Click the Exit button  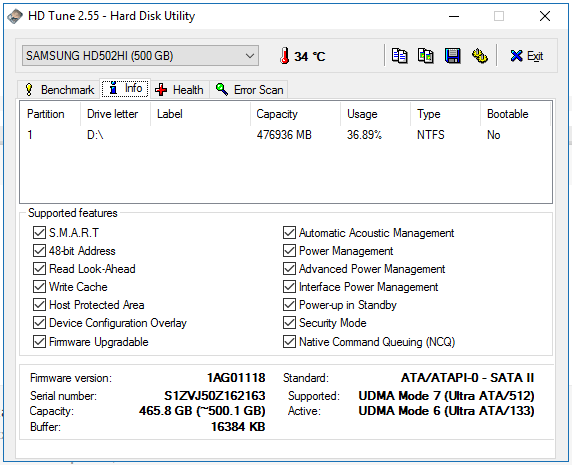[526, 56]
